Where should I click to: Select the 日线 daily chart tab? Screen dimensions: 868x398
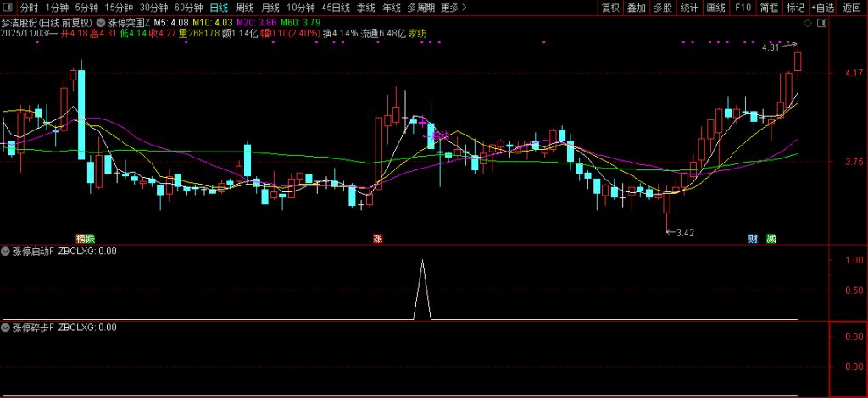click(x=220, y=8)
